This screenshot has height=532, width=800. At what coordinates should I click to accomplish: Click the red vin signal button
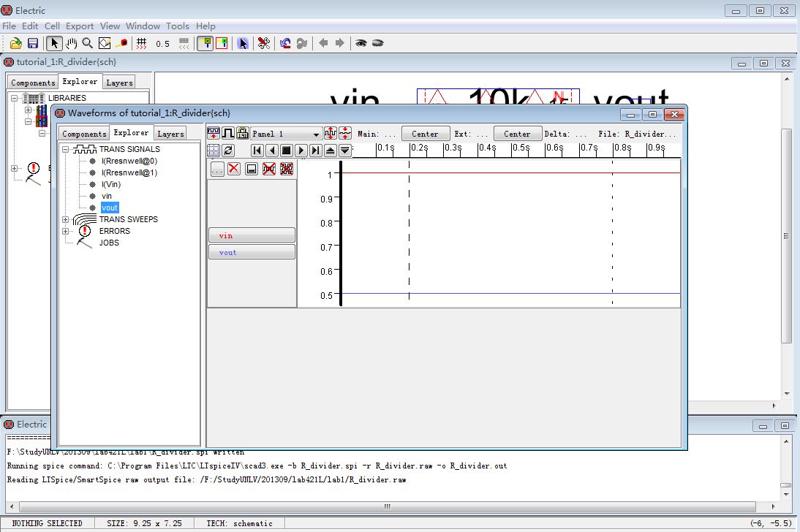click(252, 235)
